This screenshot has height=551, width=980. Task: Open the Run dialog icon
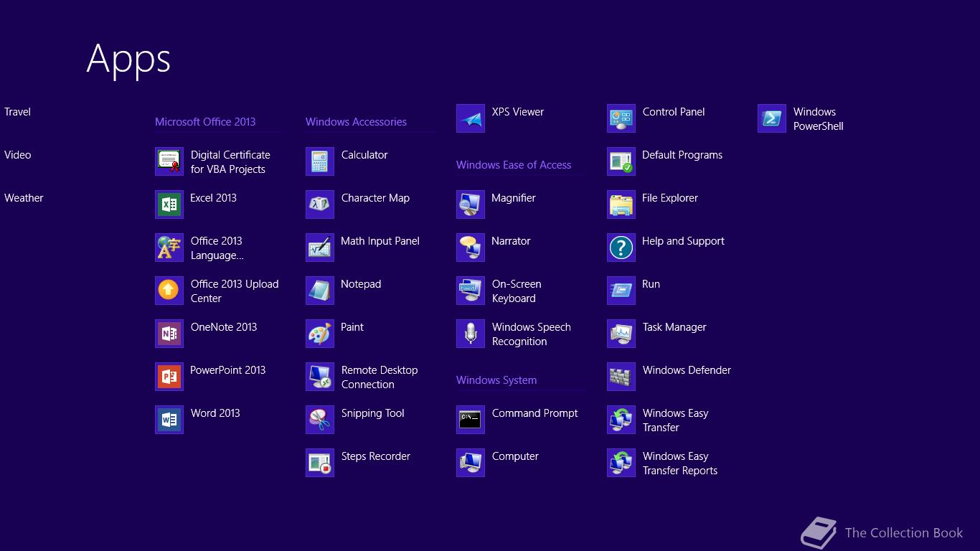[621, 291]
